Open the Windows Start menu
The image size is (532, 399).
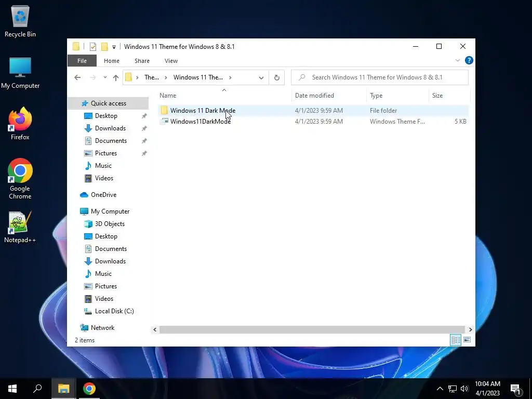point(12,389)
